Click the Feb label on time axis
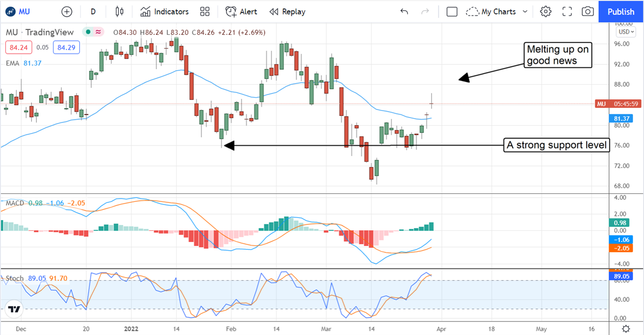644x335 pixels. (x=231, y=329)
